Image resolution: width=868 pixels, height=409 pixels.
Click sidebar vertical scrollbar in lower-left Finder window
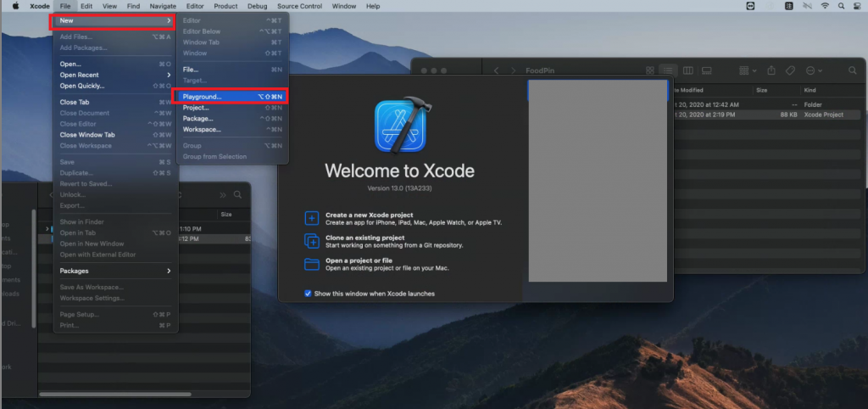pos(34,267)
